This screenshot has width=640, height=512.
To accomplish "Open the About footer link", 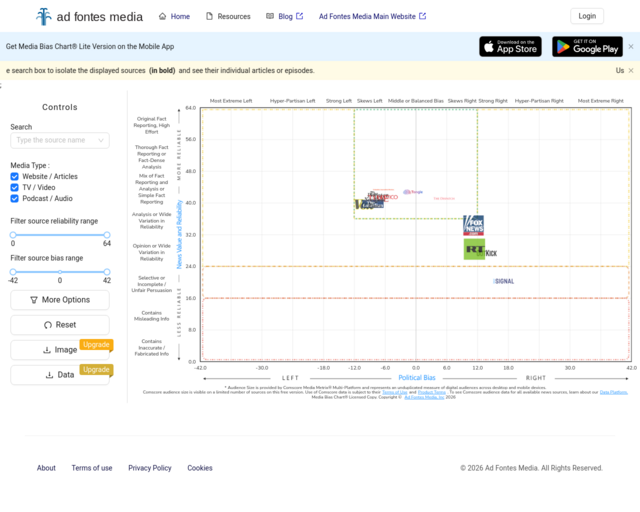I will pos(46,468).
